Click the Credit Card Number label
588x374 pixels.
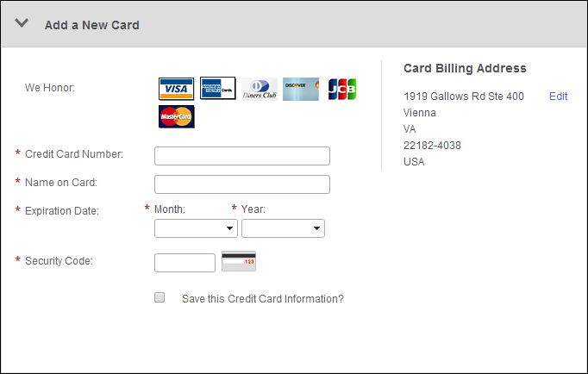(74, 154)
